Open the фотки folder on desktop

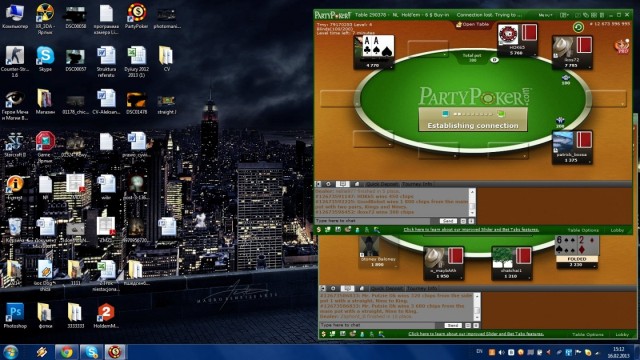[x=45, y=316]
